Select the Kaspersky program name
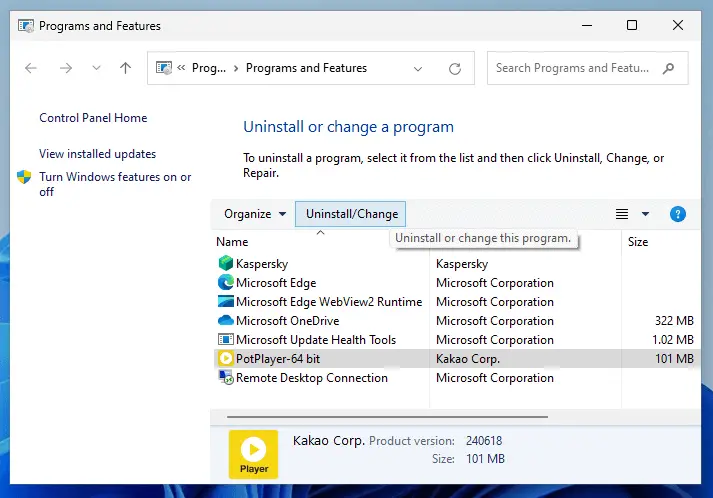Viewport: 713px width, 498px height. tap(262, 264)
